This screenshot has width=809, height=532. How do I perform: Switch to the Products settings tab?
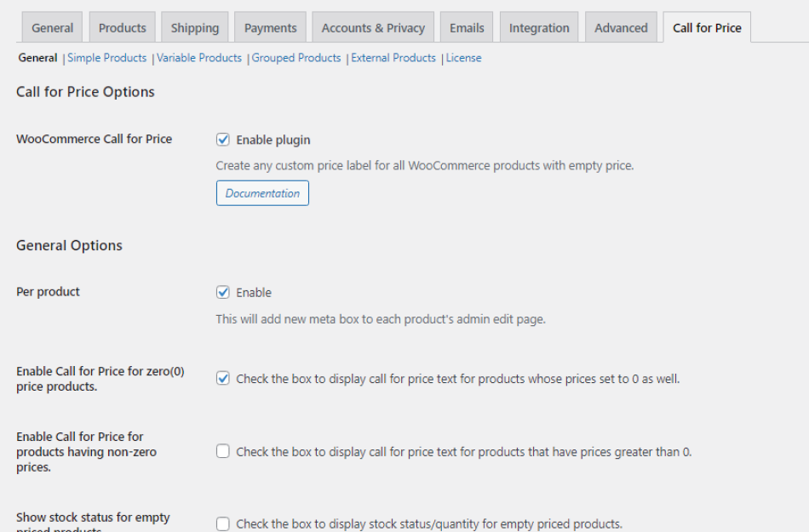pyautogui.click(x=122, y=27)
